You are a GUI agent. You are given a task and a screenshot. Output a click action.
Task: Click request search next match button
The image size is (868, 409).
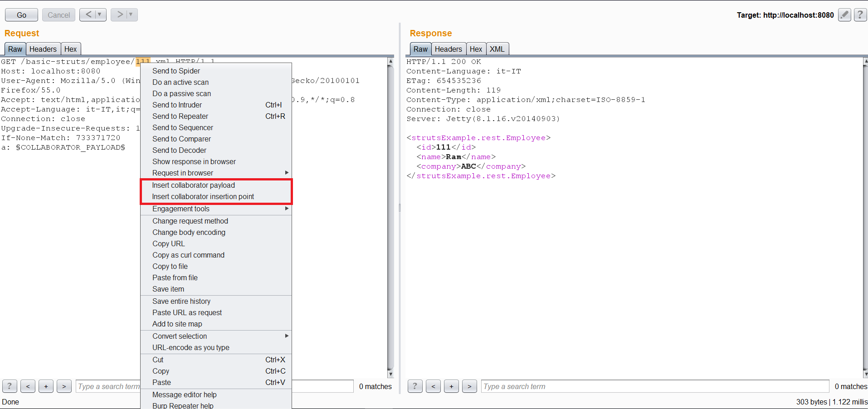(x=64, y=386)
